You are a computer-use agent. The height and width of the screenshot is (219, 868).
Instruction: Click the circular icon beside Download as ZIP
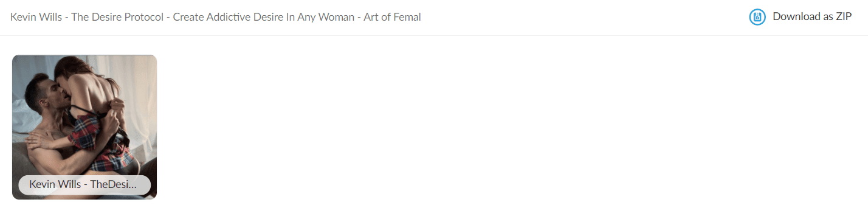tap(757, 17)
